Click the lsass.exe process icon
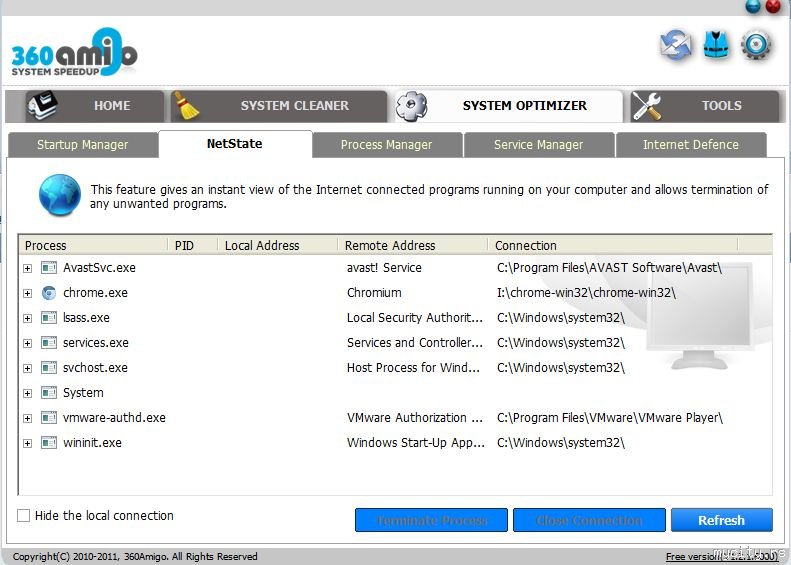Image resolution: width=791 pixels, height=565 pixels. click(x=49, y=318)
